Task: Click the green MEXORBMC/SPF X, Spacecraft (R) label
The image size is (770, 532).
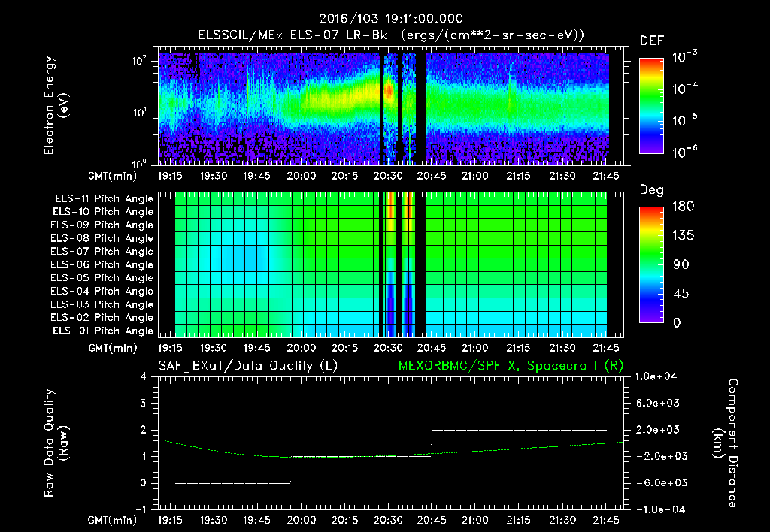Action: [x=511, y=366]
